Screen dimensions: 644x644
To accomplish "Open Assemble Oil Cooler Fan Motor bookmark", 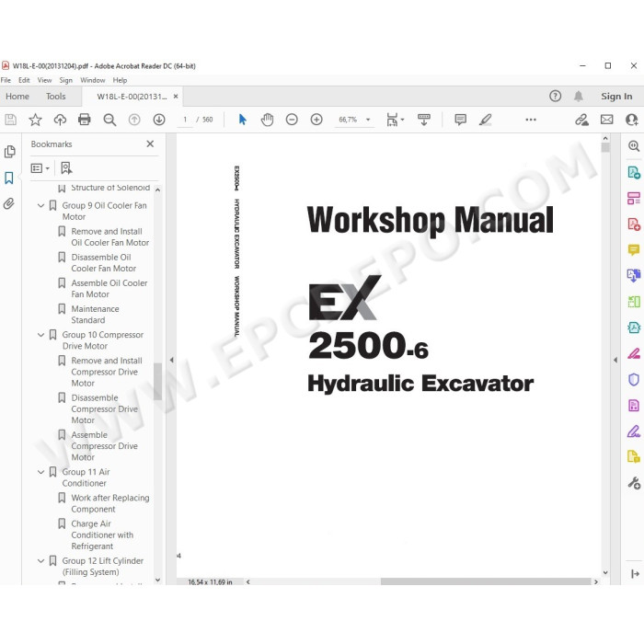I will point(109,289).
